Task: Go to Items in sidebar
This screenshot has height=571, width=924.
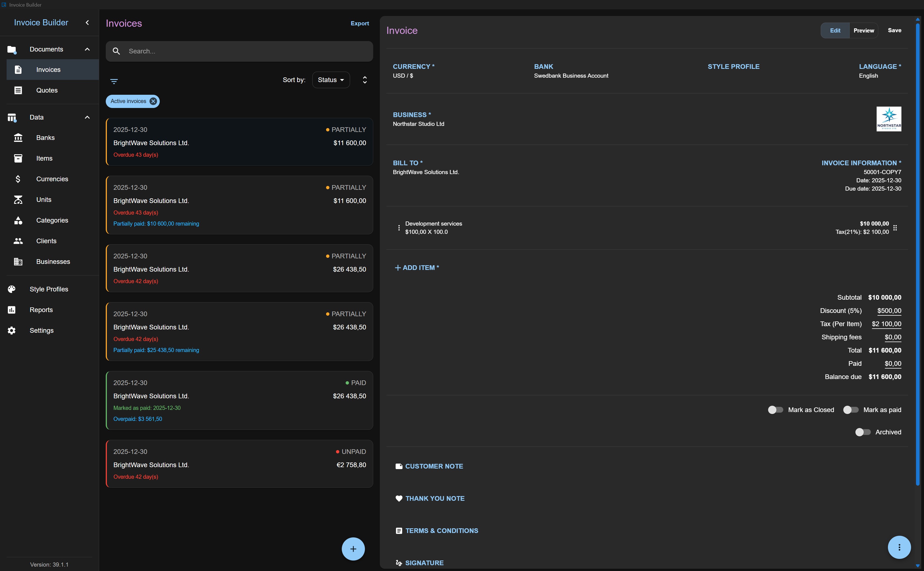Action: click(53, 158)
